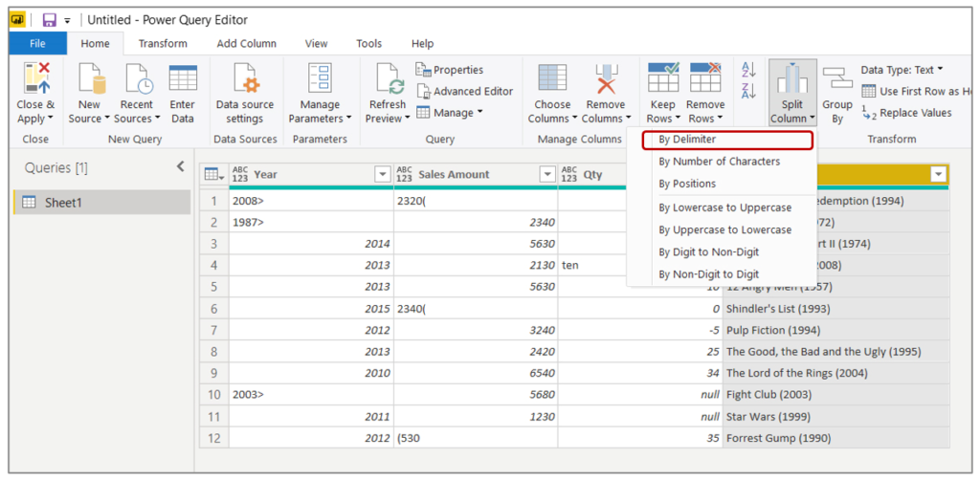Viewport: 980px width, 480px height.
Task: Click the Close & Apply icon
Action: coord(35,78)
